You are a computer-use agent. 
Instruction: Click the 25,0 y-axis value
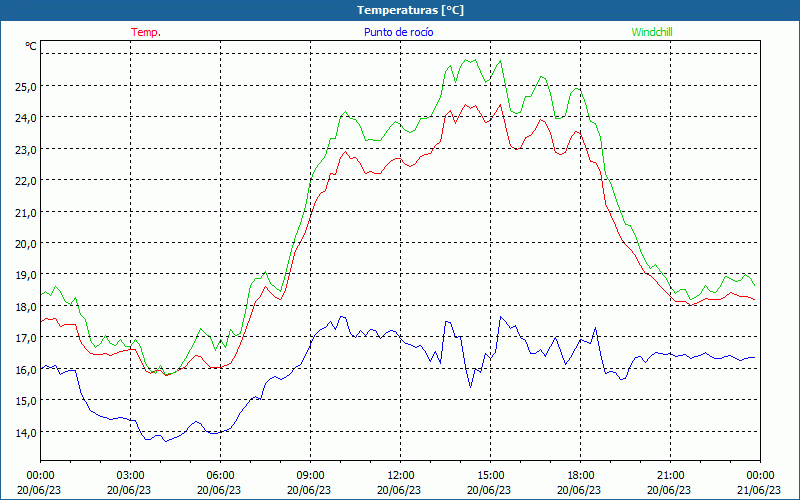click(26, 87)
